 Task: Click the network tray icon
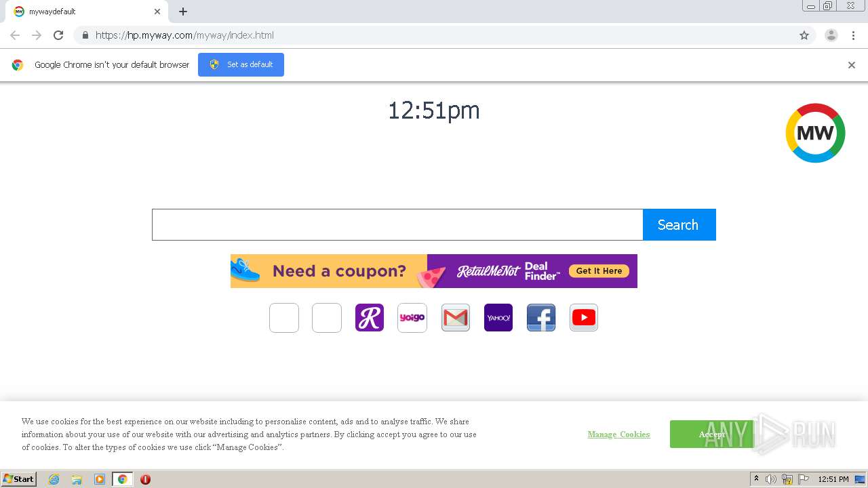(x=787, y=479)
